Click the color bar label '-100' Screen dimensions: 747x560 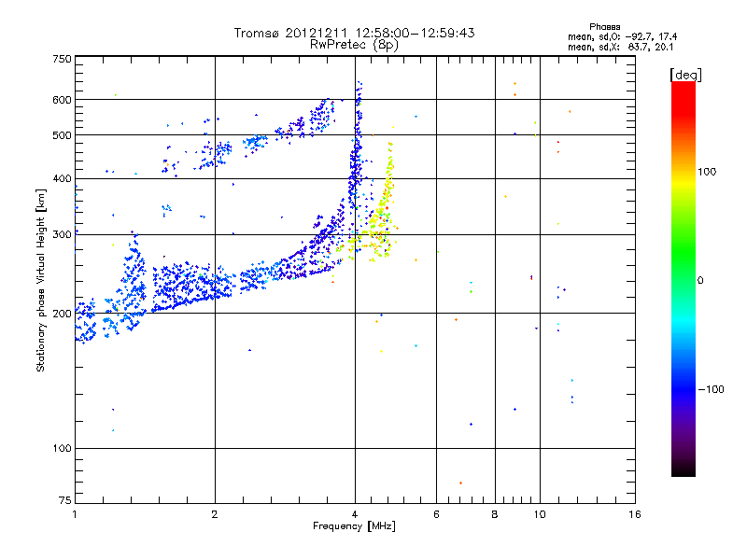[711, 389]
